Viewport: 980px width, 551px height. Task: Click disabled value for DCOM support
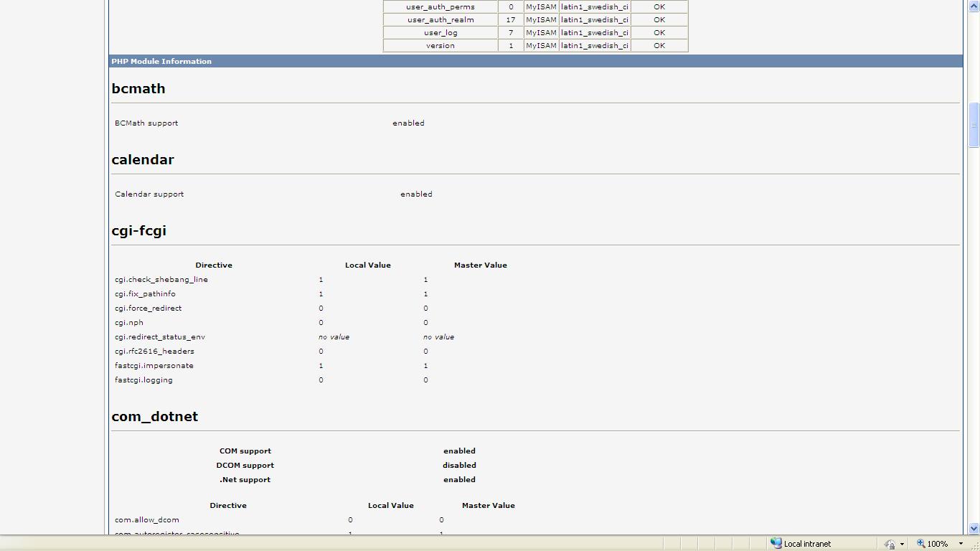(x=459, y=465)
